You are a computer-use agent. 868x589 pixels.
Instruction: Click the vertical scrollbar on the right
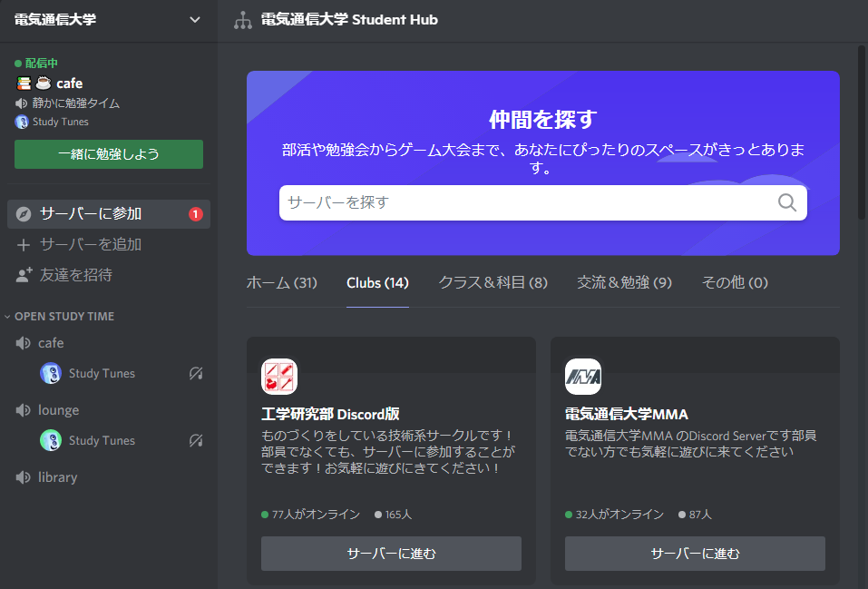point(863,133)
